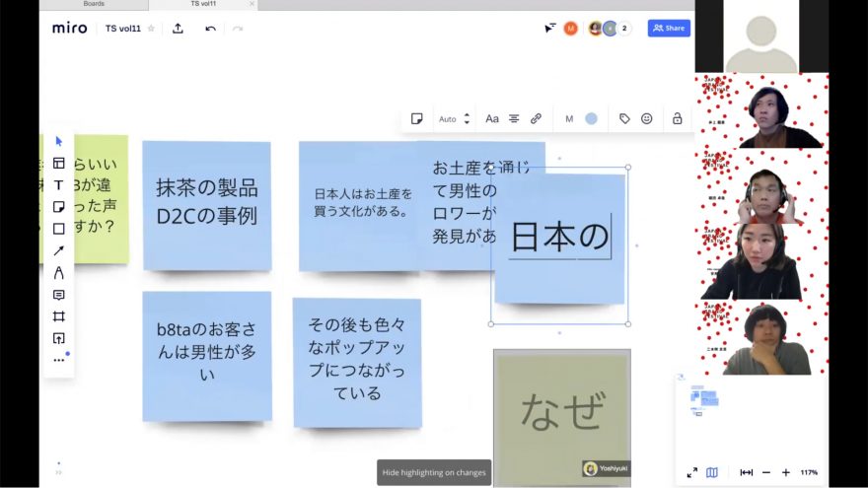Click into the 日本の text field on sticky
This screenshot has width=868, height=488.
(x=559, y=237)
